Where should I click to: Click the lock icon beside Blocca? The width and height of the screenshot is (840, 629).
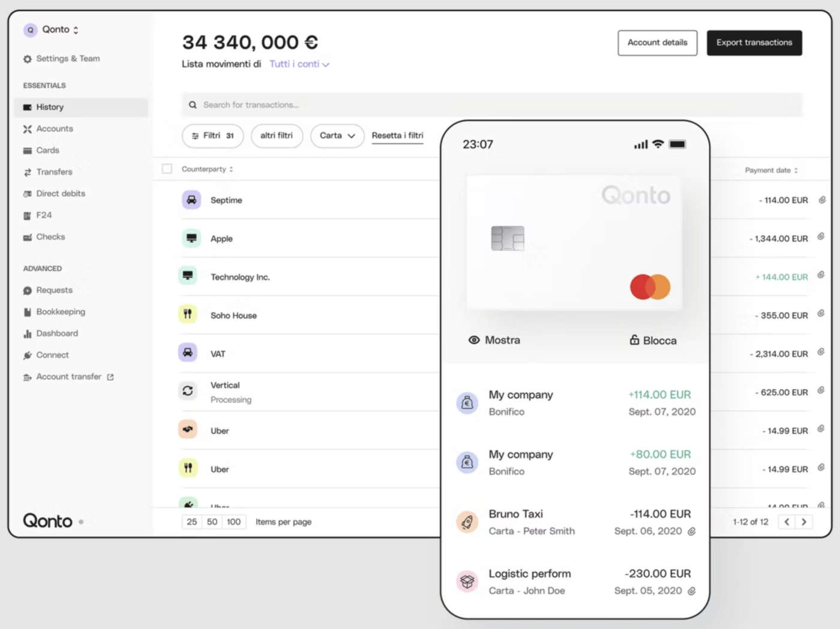pyautogui.click(x=634, y=340)
